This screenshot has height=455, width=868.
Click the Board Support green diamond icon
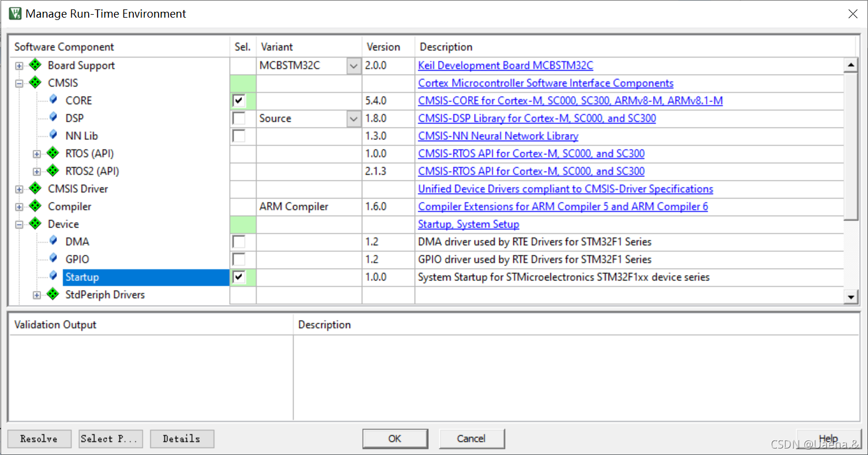point(35,65)
